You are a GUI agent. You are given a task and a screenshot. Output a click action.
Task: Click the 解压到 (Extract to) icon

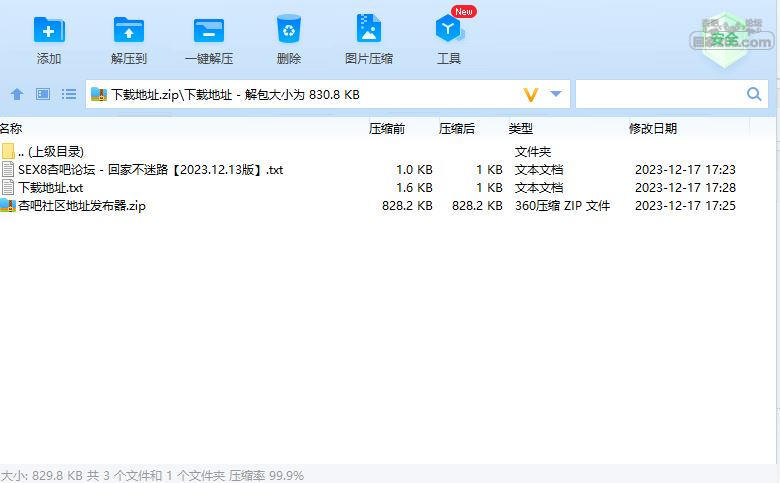click(129, 30)
